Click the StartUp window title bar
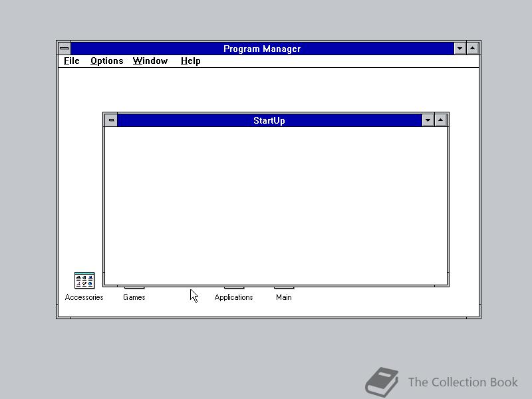Image resolution: width=532 pixels, height=399 pixels. [x=269, y=120]
